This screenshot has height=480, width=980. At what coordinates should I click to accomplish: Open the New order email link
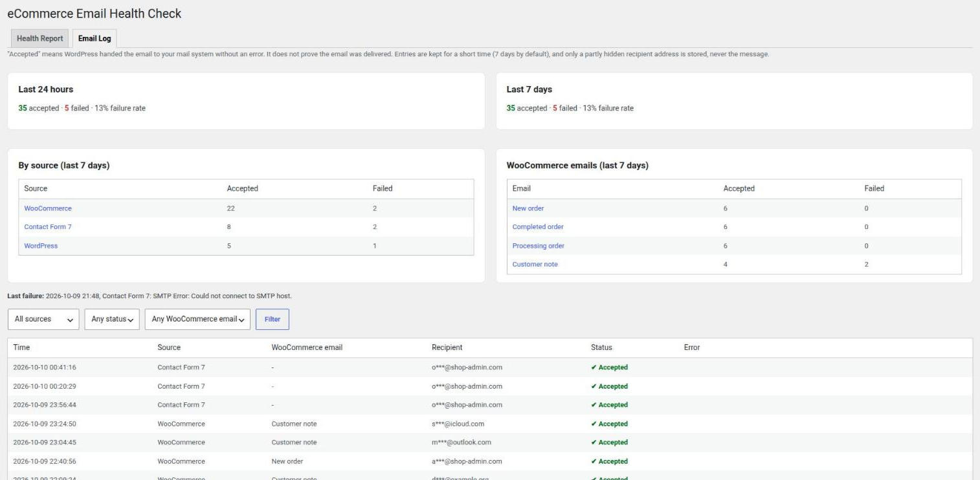528,208
